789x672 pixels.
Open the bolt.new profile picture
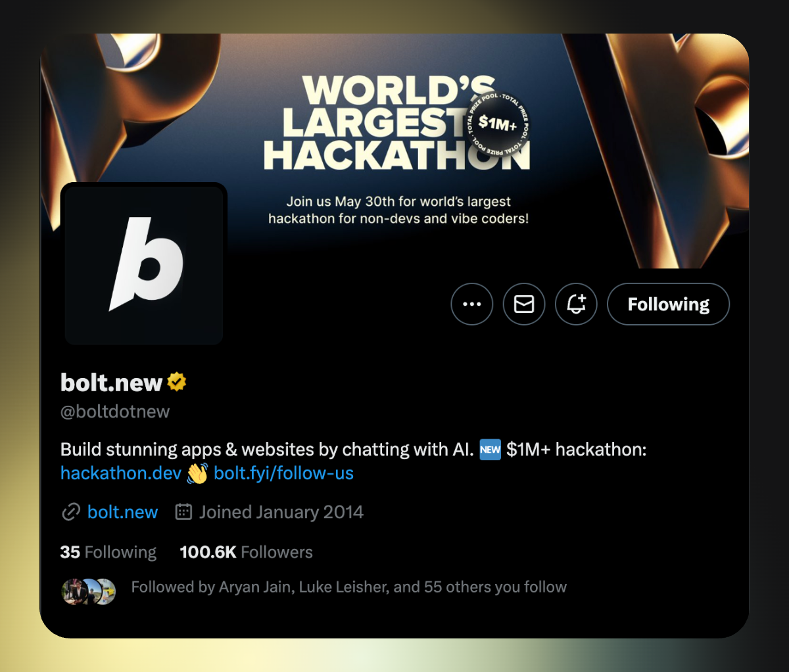tap(144, 264)
